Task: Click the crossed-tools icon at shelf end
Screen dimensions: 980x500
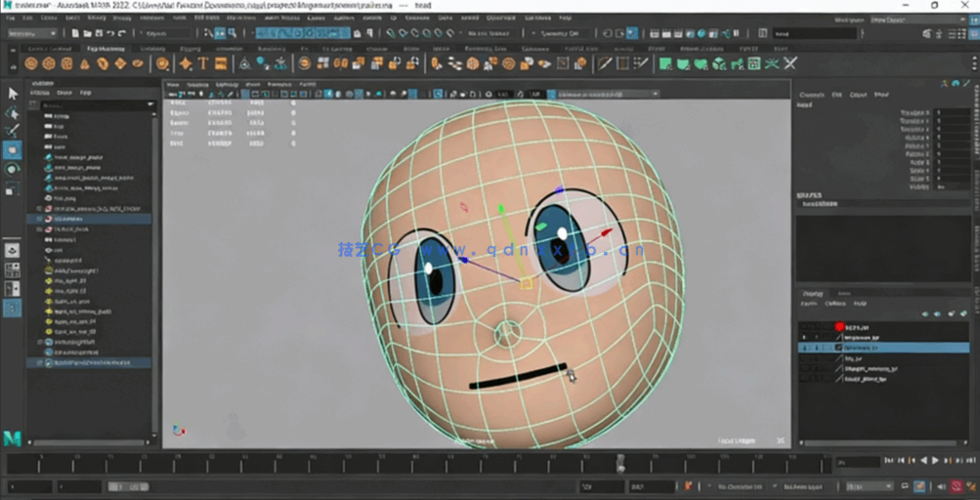Action: (789, 63)
